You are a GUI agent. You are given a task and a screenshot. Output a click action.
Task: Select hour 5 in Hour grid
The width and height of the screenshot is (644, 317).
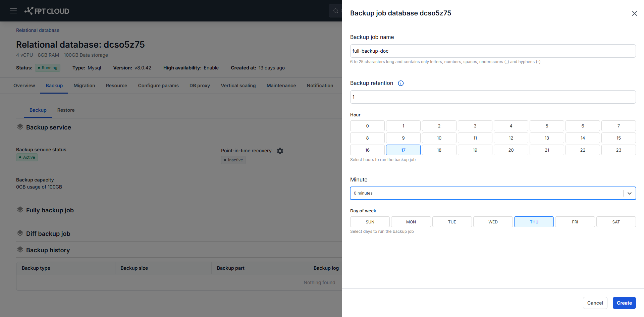pos(547,126)
